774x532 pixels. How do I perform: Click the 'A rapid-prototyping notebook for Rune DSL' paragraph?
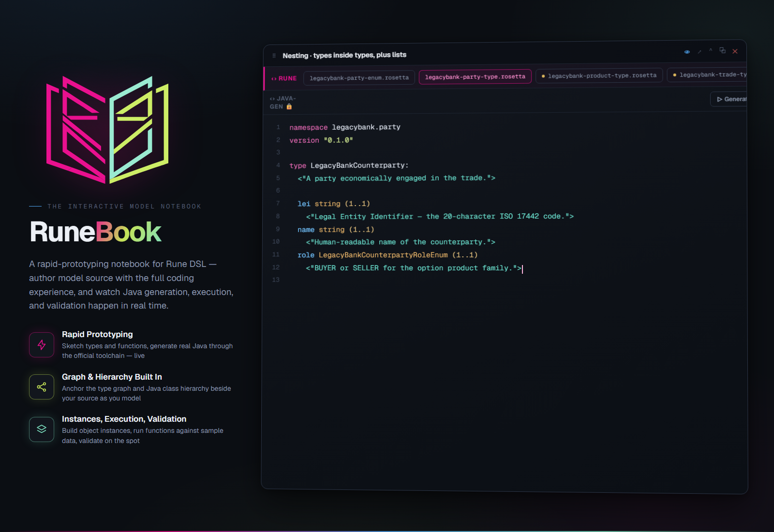[x=131, y=285]
